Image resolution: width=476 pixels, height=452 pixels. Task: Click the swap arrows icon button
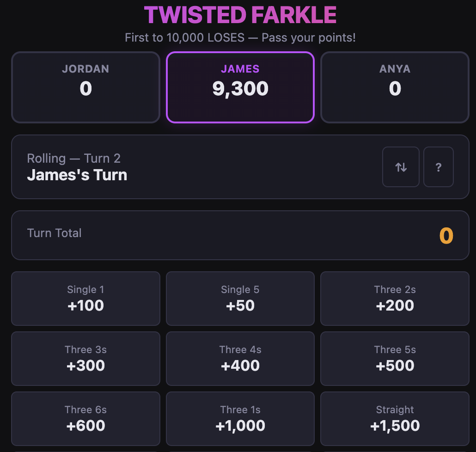click(x=401, y=167)
